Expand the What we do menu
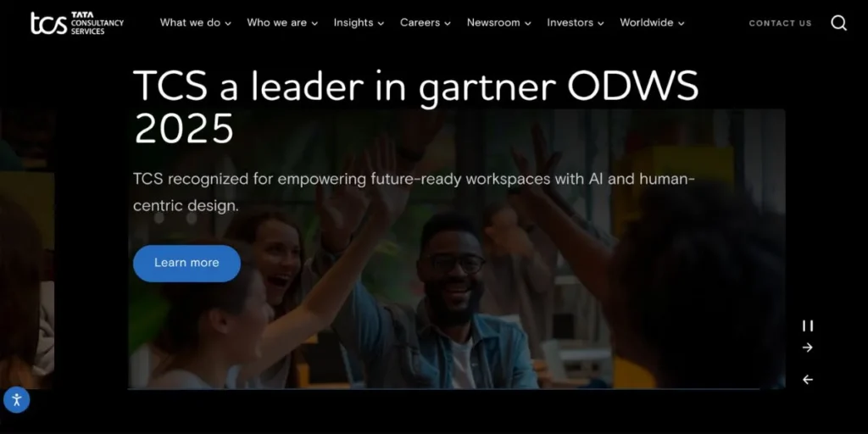The width and height of the screenshot is (868, 434). tap(196, 23)
